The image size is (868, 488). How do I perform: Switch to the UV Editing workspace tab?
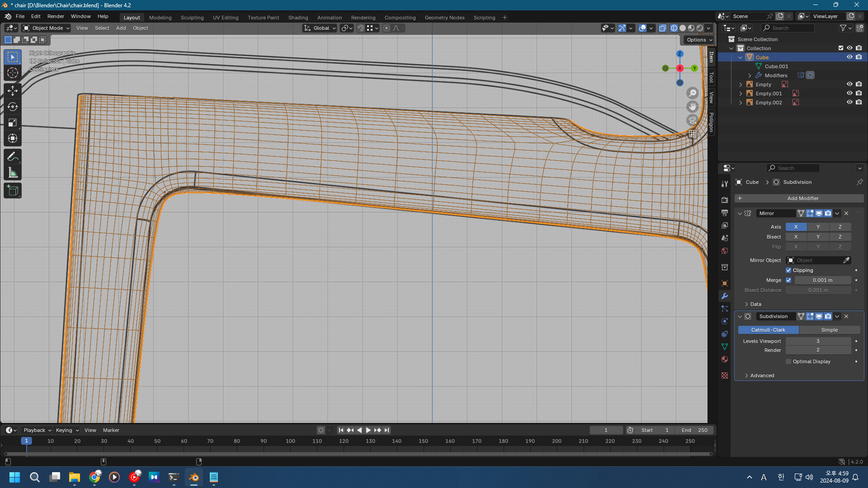point(226,18)
